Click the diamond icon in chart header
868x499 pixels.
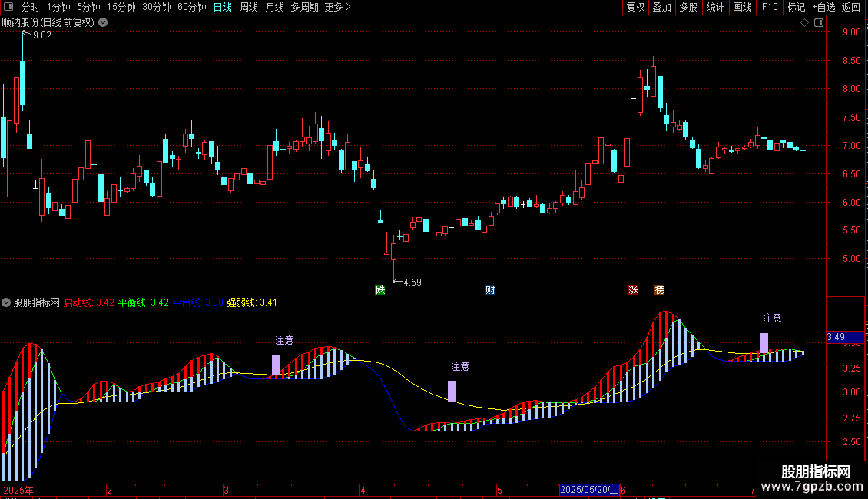click(804, 23)
